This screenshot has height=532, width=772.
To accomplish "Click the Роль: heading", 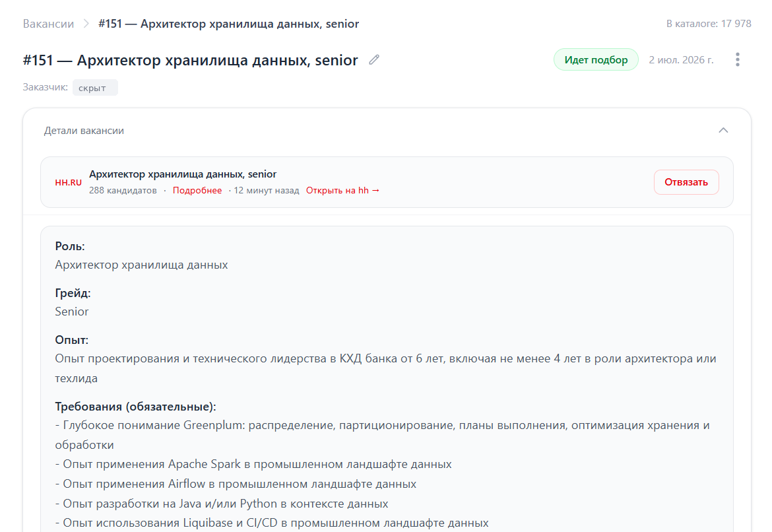I will coord(70,246).
